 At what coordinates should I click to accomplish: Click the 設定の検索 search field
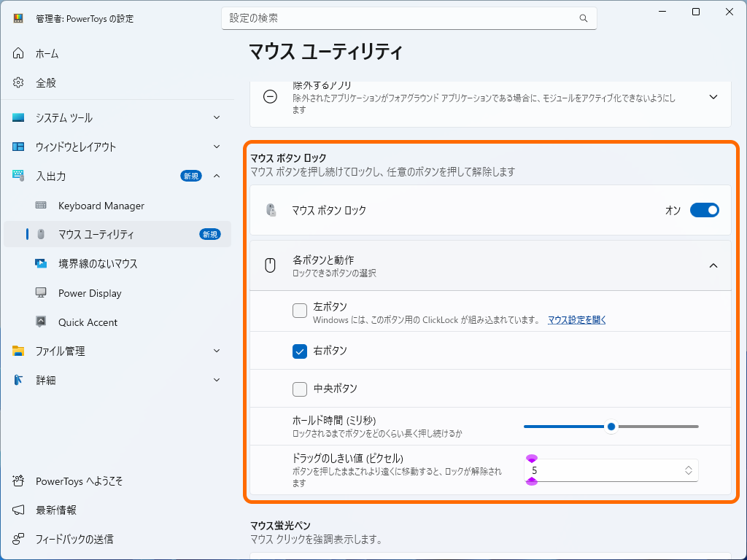(409, 18)
